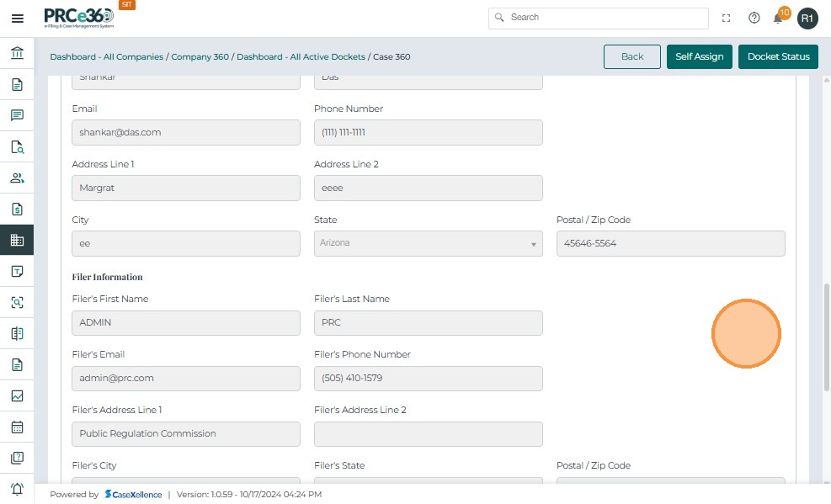Click the Back button
831x504 pixels.
[631, 56]
